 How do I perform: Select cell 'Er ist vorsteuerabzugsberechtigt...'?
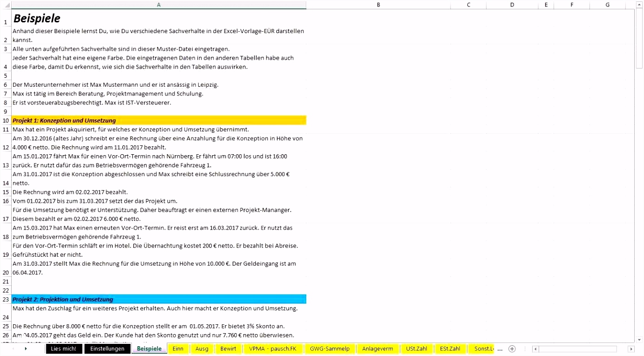pos(159,103)
